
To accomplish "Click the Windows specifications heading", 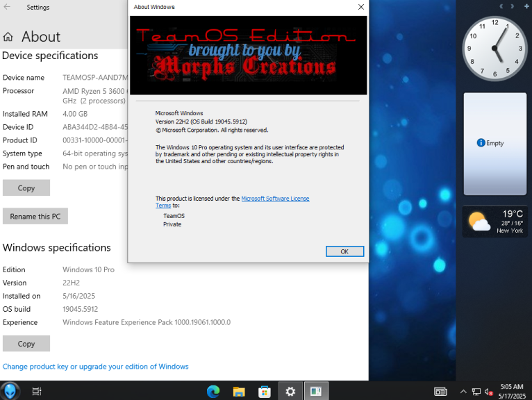I will [x=57, y=248].
